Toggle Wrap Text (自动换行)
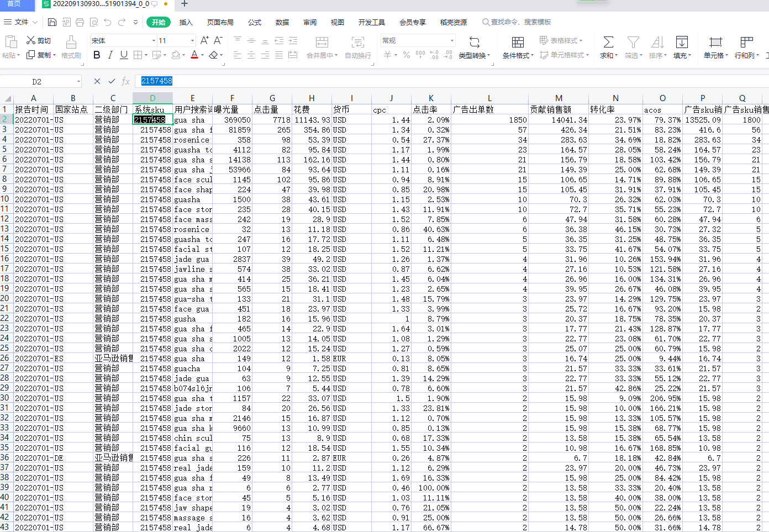The image size is (769, 532). [x=358, y=48]
